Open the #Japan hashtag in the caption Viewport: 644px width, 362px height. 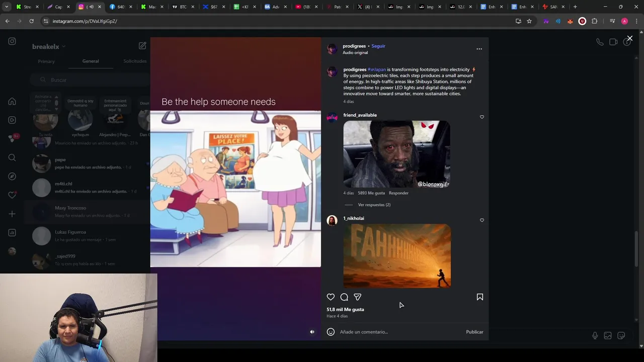pos(377,69)
